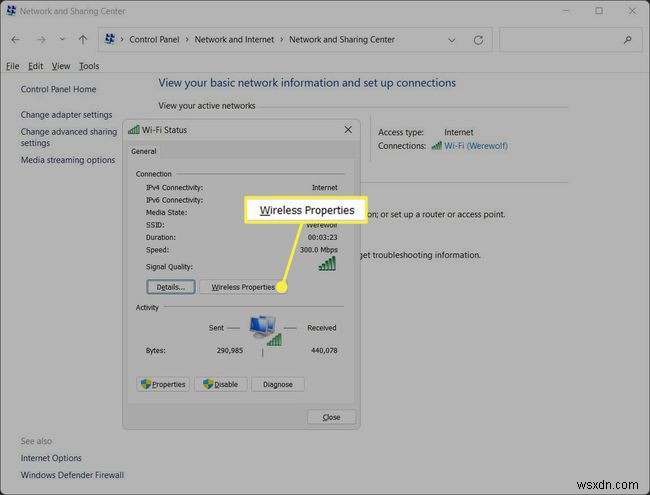
Task: Click the Control Panel icon in address bar
Action: coord(109,40)
